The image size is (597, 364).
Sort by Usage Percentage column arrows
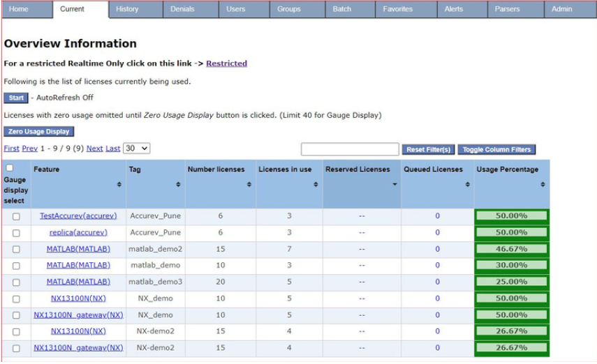543,185
